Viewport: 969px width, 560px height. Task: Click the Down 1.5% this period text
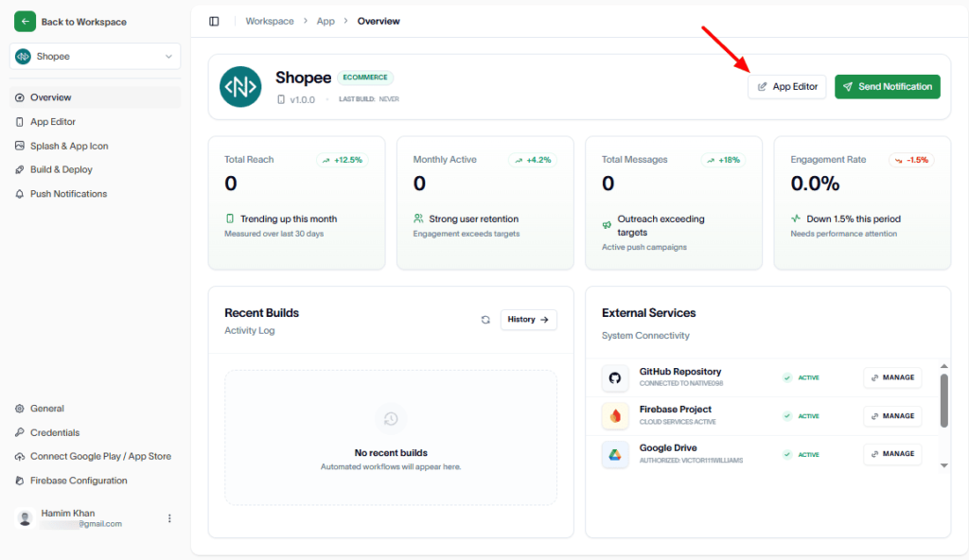854,219
